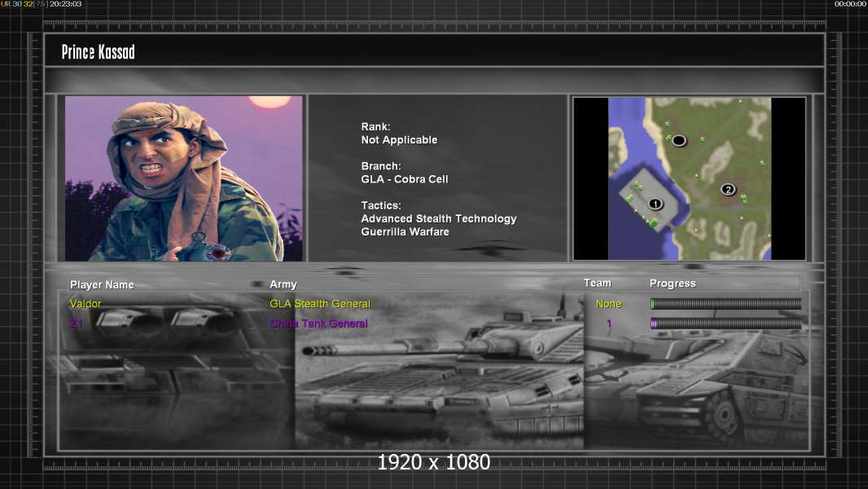
Task: Click the 'Tactics:' label
Action: click(381, 205)
